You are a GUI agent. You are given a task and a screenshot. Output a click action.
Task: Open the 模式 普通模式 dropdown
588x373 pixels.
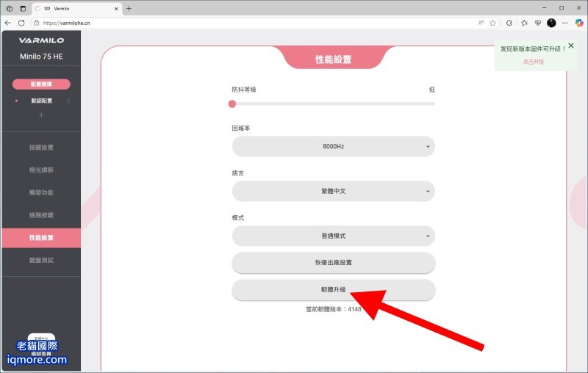334,236
